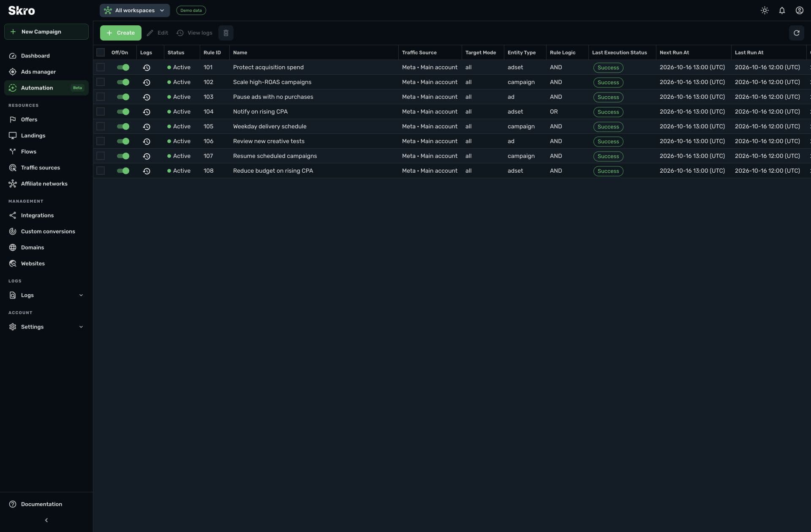Open logs history icon for rule 107
This screenshot has width=811, height=532.
pyautogui.click(x=147, y=156)
